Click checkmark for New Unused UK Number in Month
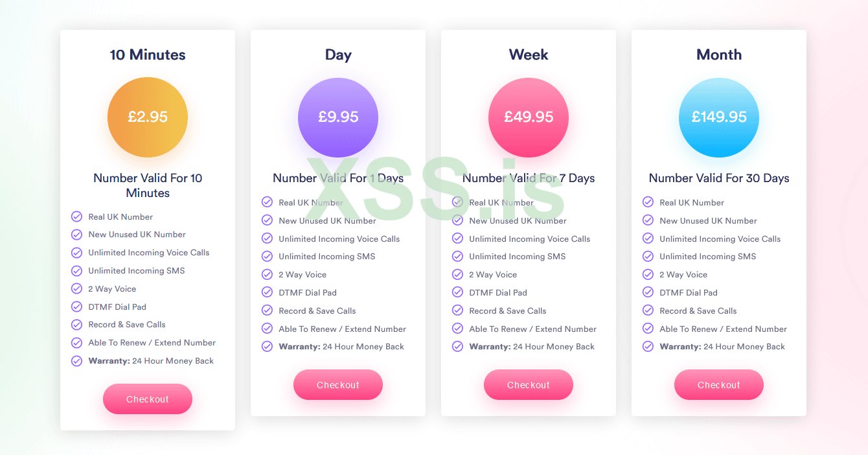 point(648,220)
